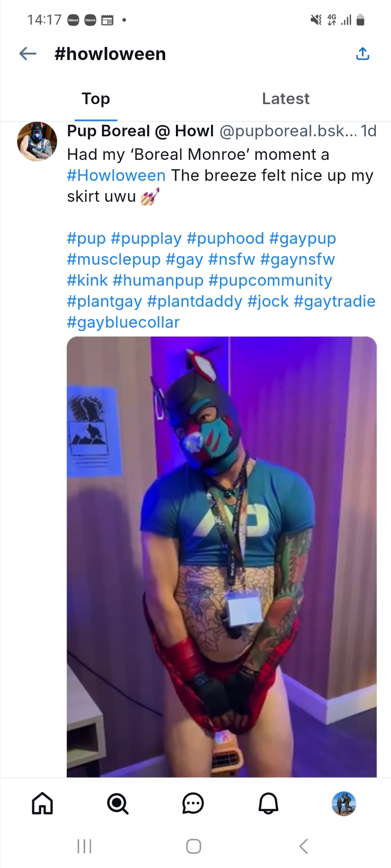This screenshot has height=868, width=391.
Task: Open the #plantdaddy hashtag link
Action: pyautogui.click(x=195, y=301)
